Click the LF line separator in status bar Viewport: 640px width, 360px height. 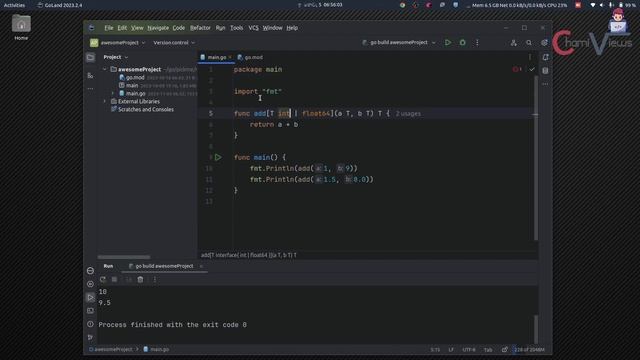(451, 350)
